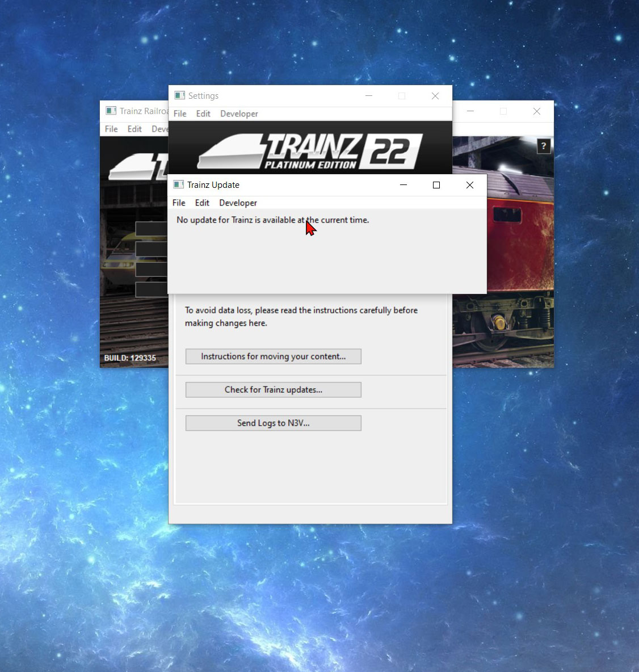Close the Settings window
This screenshot has height=672, width=639.
click(435, 96)
